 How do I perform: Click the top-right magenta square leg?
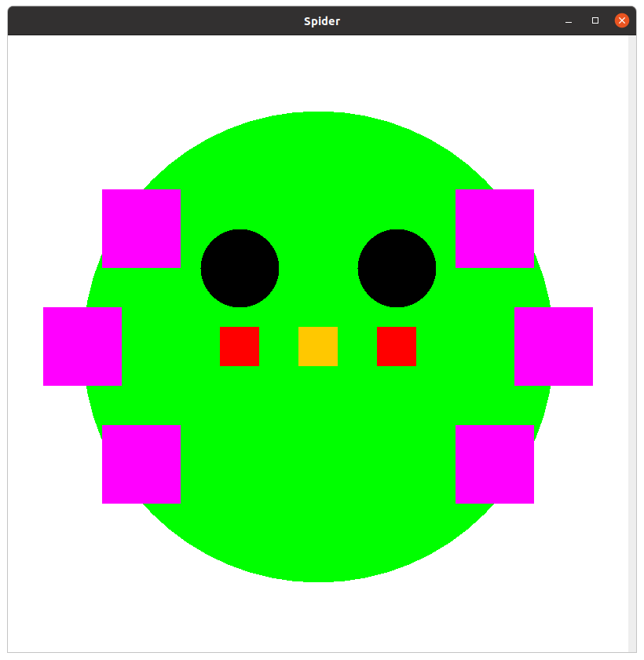(495, 229)
